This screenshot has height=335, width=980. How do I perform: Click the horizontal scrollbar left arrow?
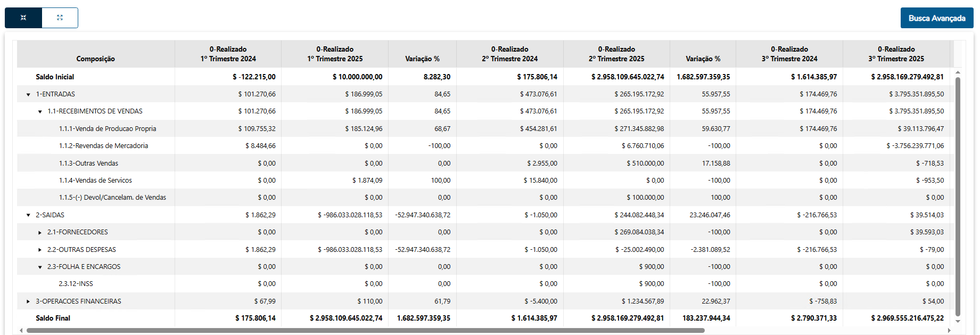pos(21,330)
